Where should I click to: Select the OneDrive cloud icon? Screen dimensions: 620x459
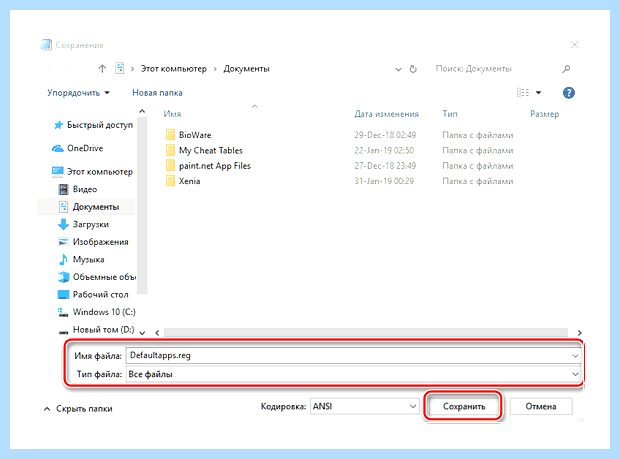pyautogui.click(x=58, y=148)
